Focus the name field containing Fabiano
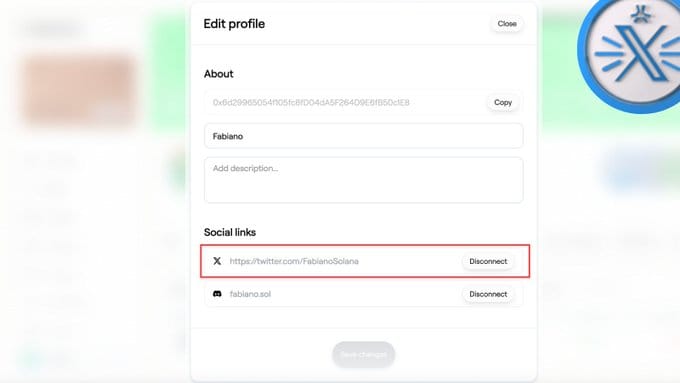The height and width of the screenshot is (383, 680). coord(363,136)
